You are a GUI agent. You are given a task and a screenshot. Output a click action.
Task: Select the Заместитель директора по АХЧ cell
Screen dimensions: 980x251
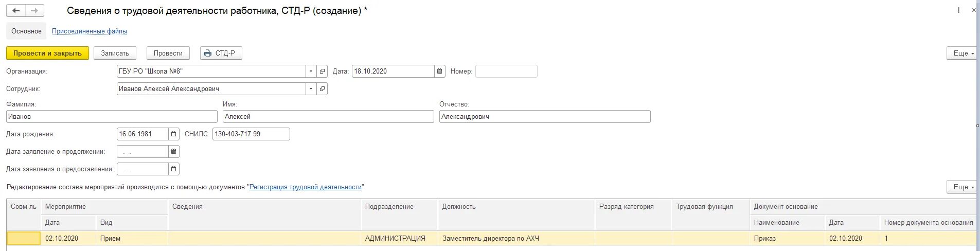point(516,238)
